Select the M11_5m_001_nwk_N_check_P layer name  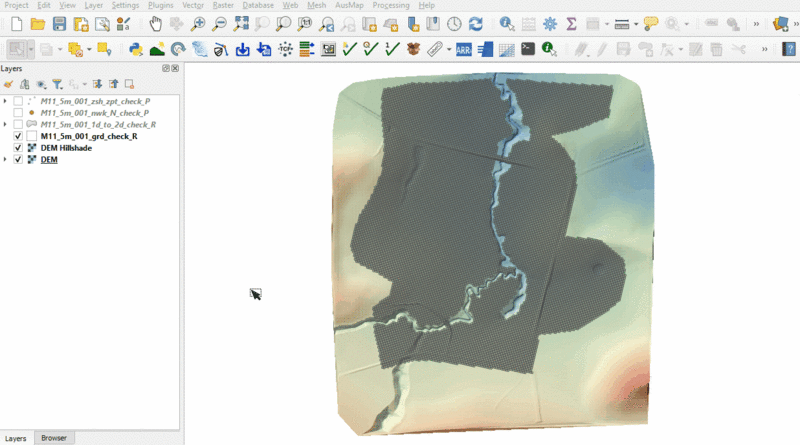(95, 113)
